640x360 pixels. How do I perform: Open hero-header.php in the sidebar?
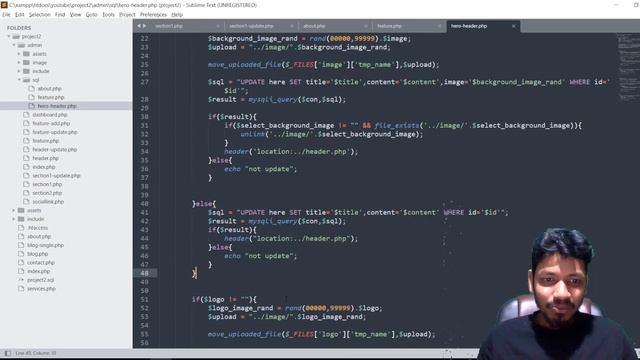(57, 106)
